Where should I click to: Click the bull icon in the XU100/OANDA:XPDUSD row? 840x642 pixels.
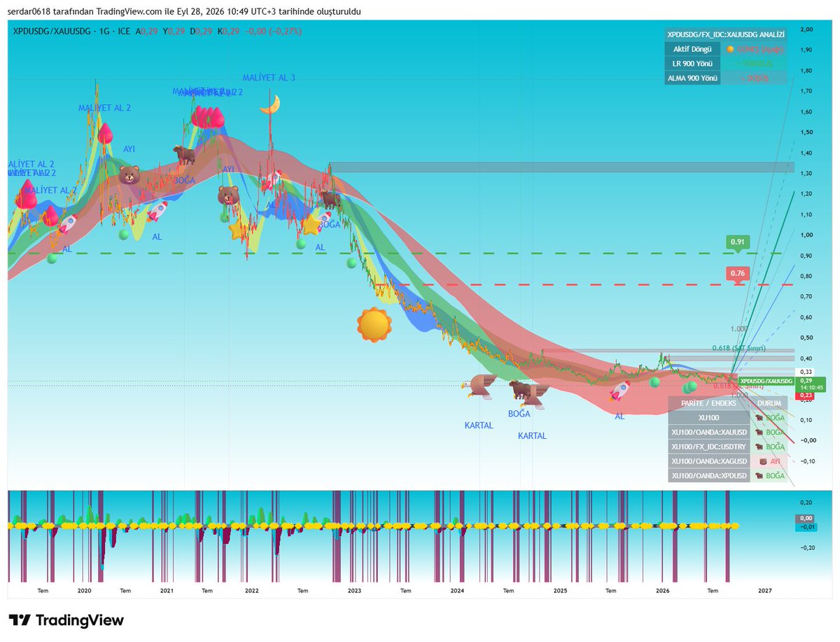[759, 476]
